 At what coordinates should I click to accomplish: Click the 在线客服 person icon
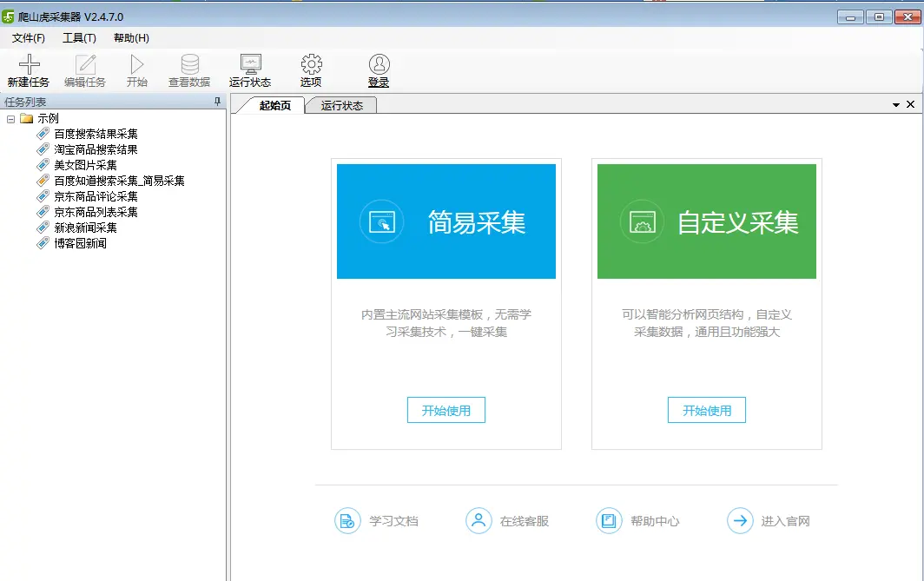coord(478,521)
